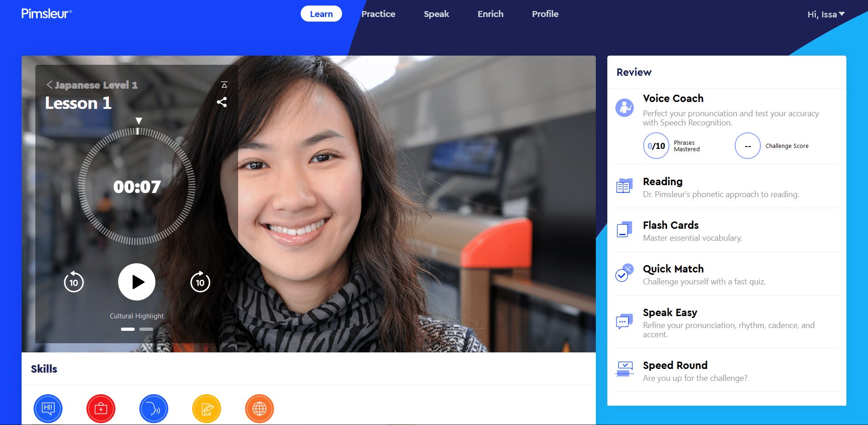Screen dimensions: 868x425
Task: Open Voice Coach review
Action: 673,98
